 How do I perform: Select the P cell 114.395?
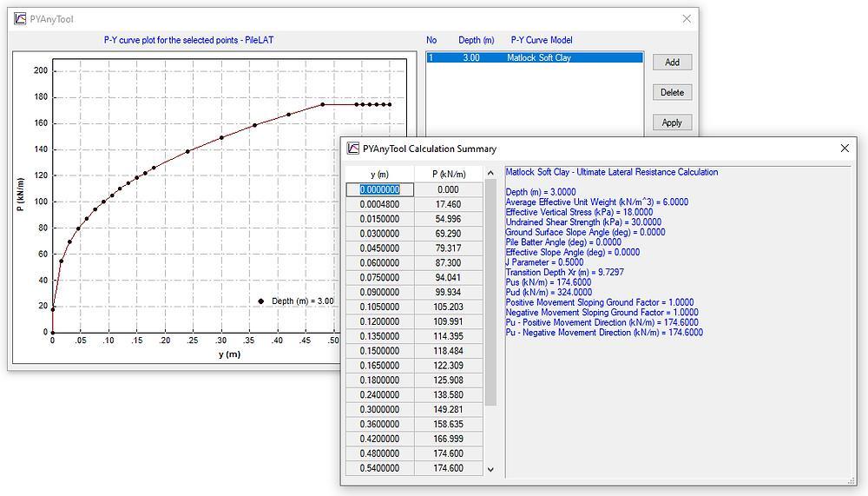coord(449,336)
